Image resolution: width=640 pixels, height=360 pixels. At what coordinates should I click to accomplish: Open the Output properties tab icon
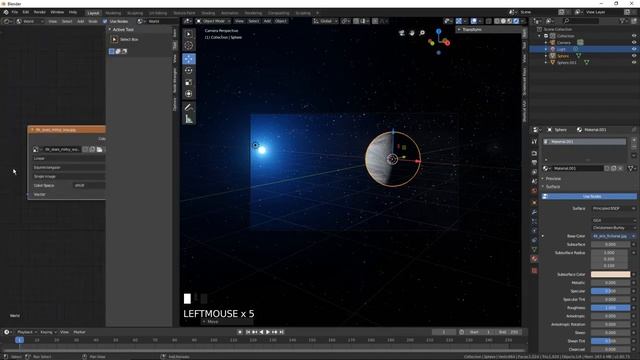click(534, 163)
